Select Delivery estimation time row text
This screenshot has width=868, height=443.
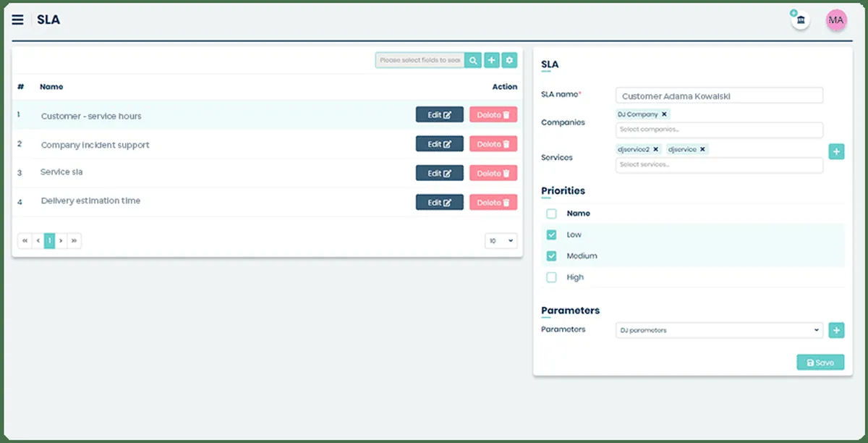pos(90,201)
